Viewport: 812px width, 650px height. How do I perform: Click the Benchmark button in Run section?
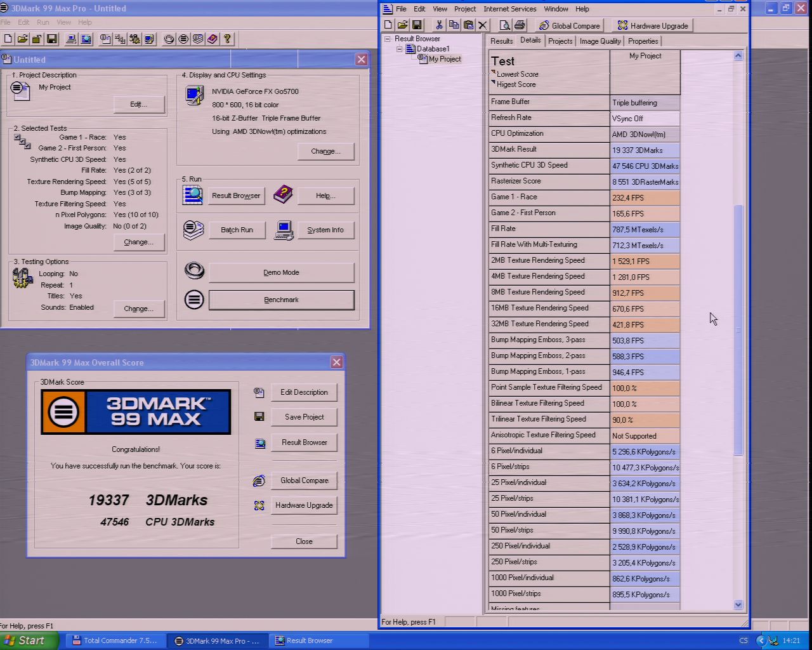tap(281, 300)
